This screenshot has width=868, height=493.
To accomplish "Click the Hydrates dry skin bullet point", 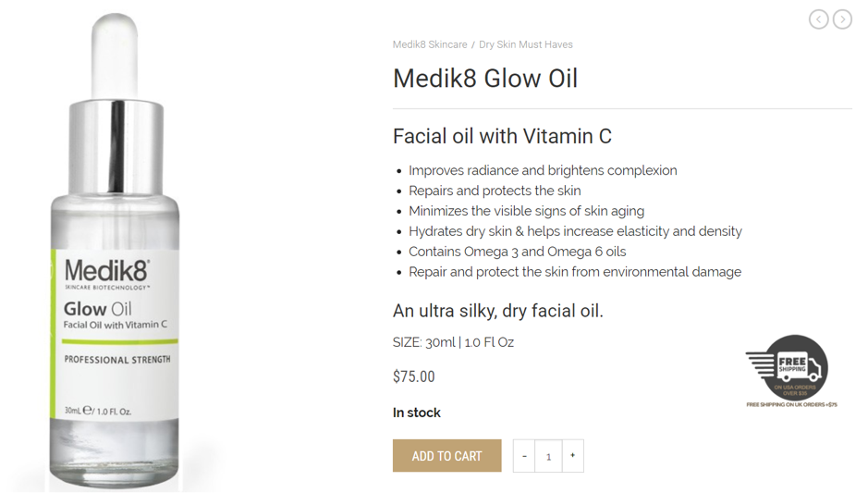I will (575, 231).
